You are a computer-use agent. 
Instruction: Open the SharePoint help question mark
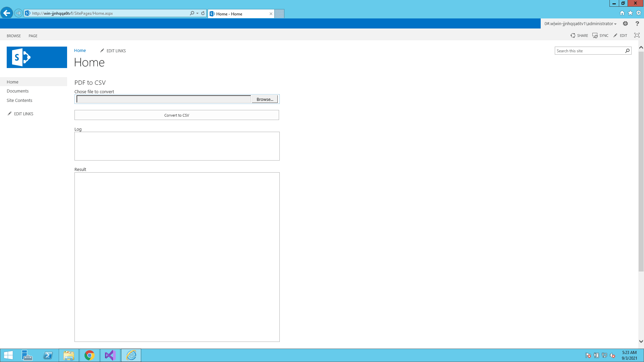coord(637,23)
